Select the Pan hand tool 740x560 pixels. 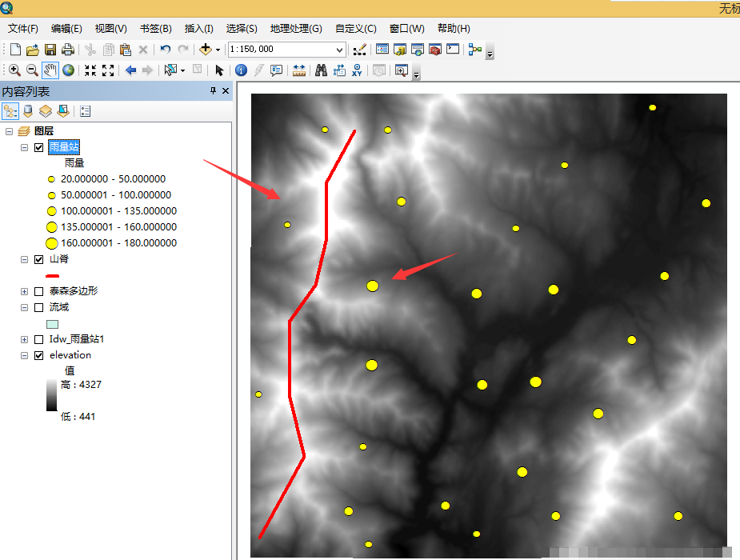pyautogui.click(x=50, y=70)
